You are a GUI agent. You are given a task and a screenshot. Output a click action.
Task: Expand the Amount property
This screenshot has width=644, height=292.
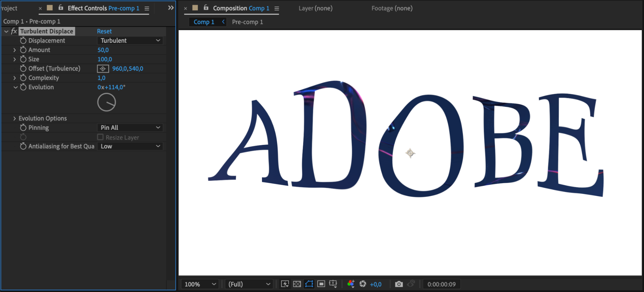(x=14, y=50)
